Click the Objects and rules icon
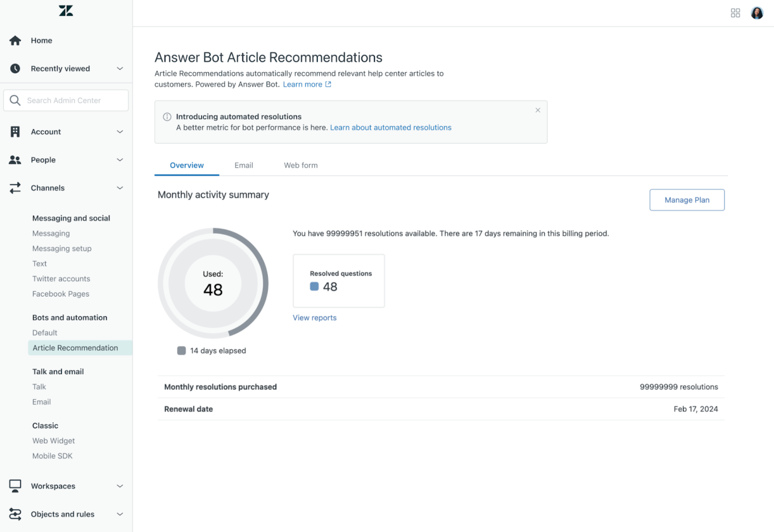774x532 pixels. click(15, 514)
